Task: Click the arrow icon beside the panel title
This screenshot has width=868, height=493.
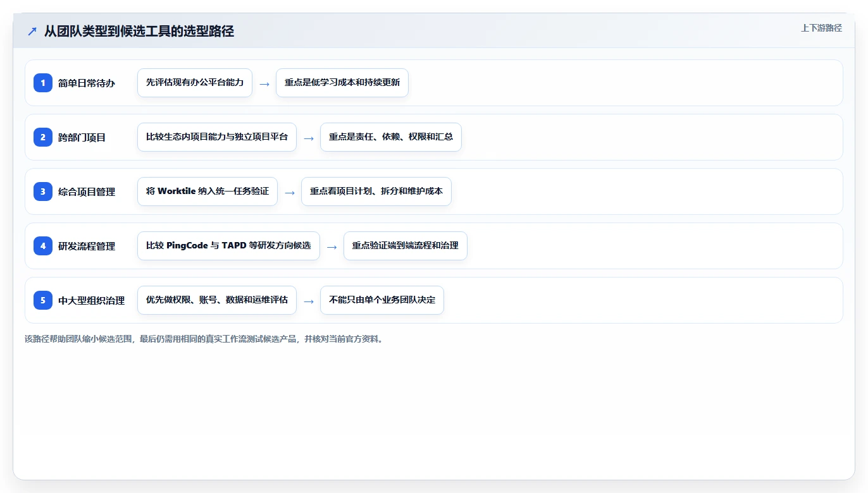Action: pyautogui.click(x=32, y=31)
